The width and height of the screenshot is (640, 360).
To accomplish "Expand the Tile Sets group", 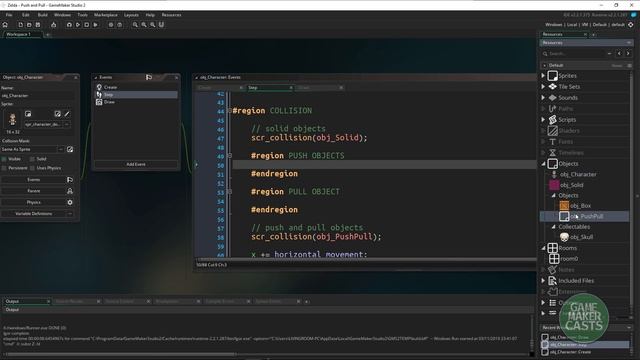I will click(543, 87).
